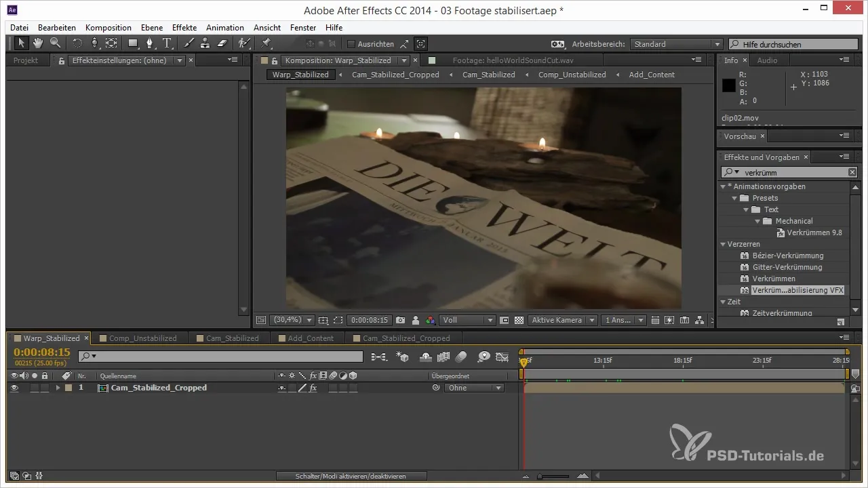868x488 pixels.
Task: Open composition mini-flowchart in timeline
Action: 379,356
